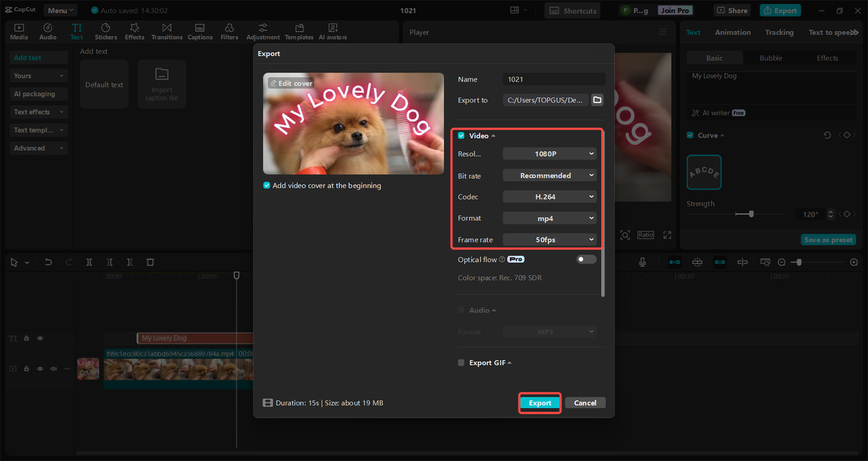Expand the Yours text category

[39, 76]
